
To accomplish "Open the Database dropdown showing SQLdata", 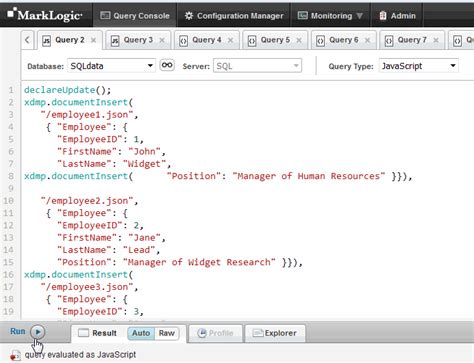I will click(x=111, y=66).
